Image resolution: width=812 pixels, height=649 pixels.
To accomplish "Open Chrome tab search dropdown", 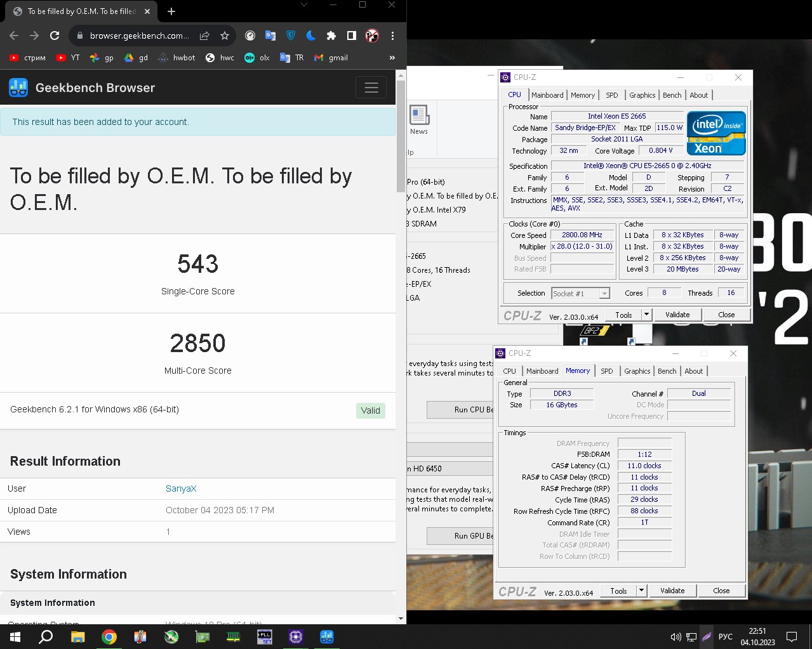I will [x=303, y=5].
